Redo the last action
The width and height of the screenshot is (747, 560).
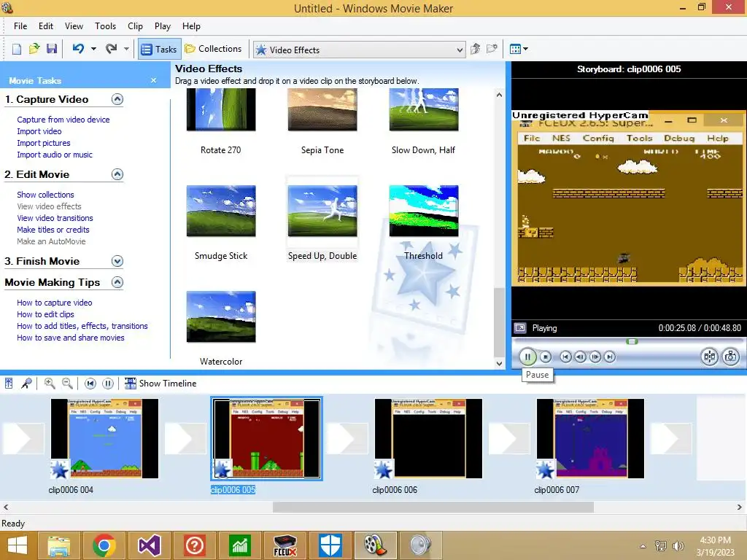tap(112, 49)
